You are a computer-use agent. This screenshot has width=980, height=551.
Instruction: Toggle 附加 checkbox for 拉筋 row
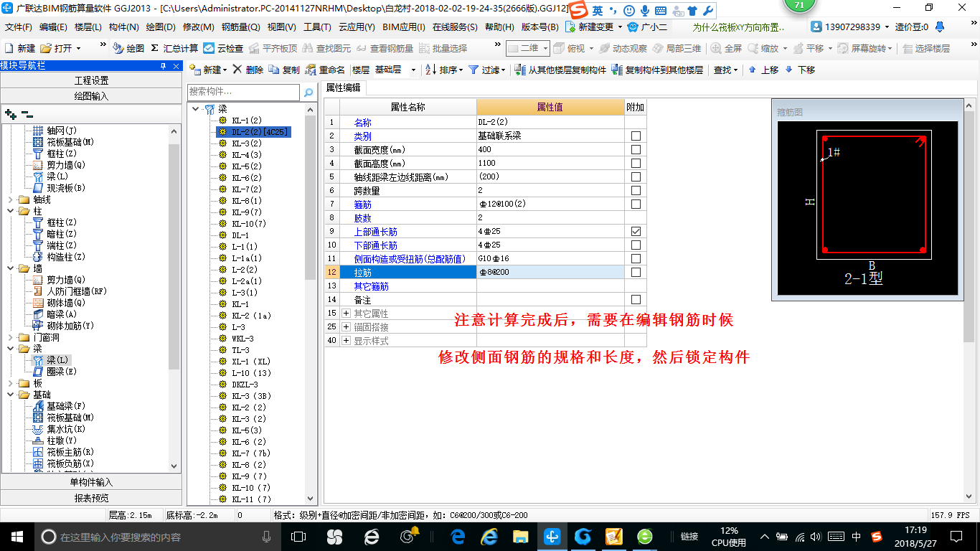click(636, 273)
